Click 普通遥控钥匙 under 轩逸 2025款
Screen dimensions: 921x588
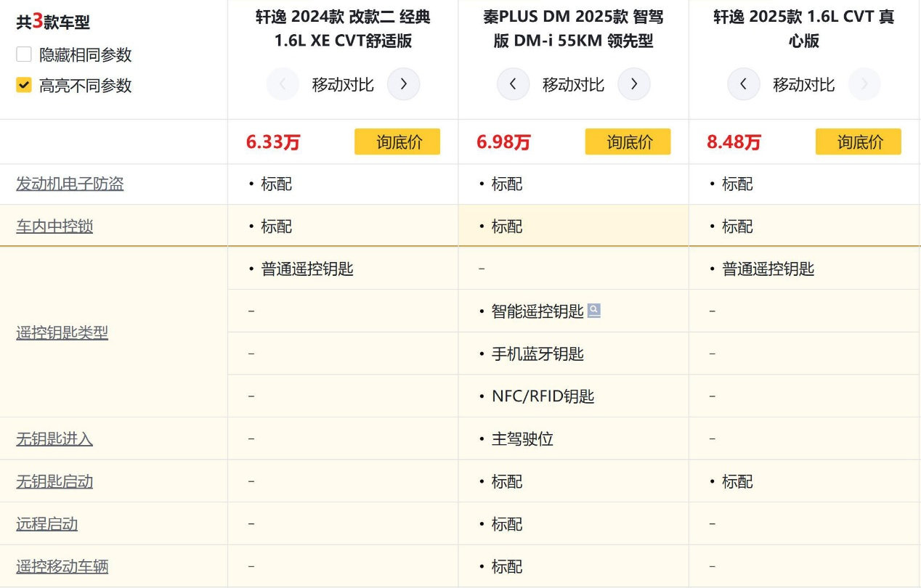768,269
